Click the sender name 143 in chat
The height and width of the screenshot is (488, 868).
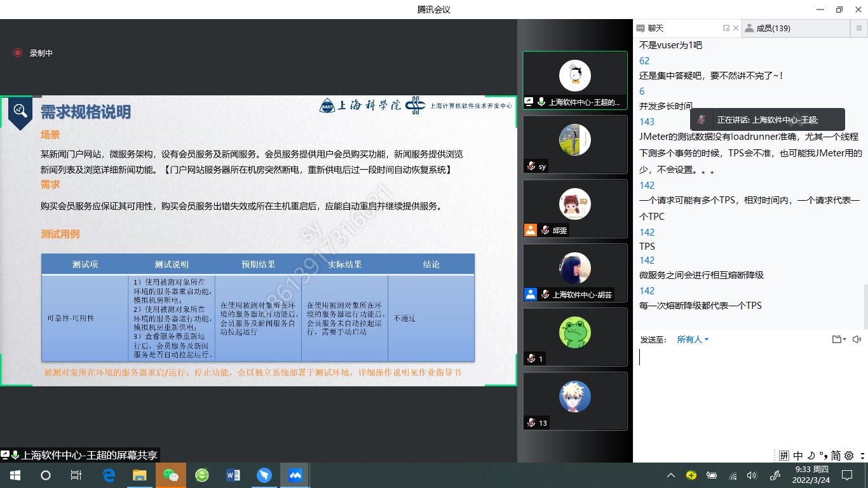647,121
